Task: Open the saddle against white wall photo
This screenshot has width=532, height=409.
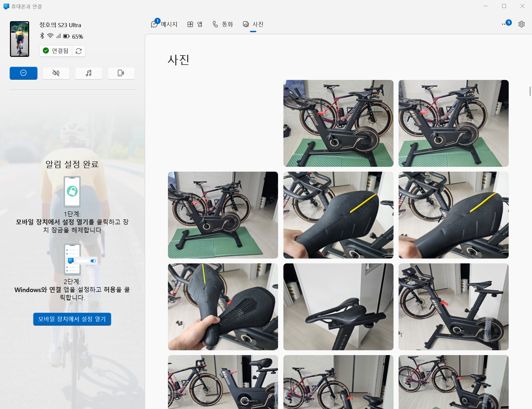Action: (x=338, y=307)
